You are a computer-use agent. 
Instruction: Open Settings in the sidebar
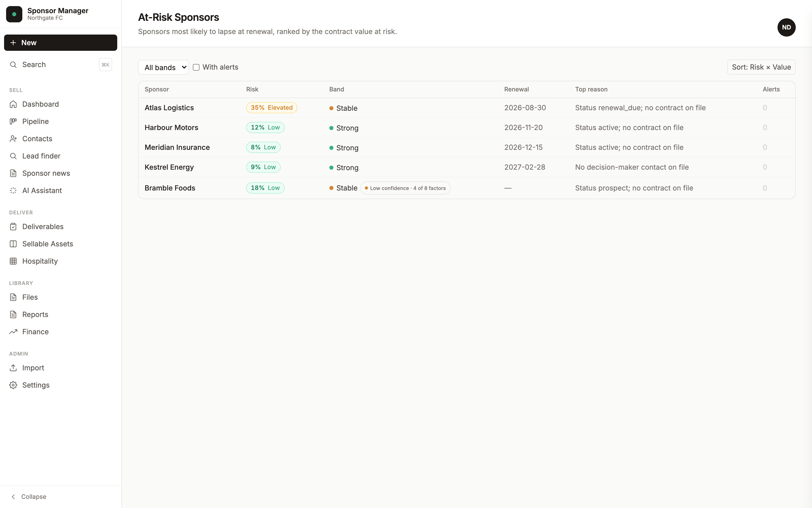point(61,385)
